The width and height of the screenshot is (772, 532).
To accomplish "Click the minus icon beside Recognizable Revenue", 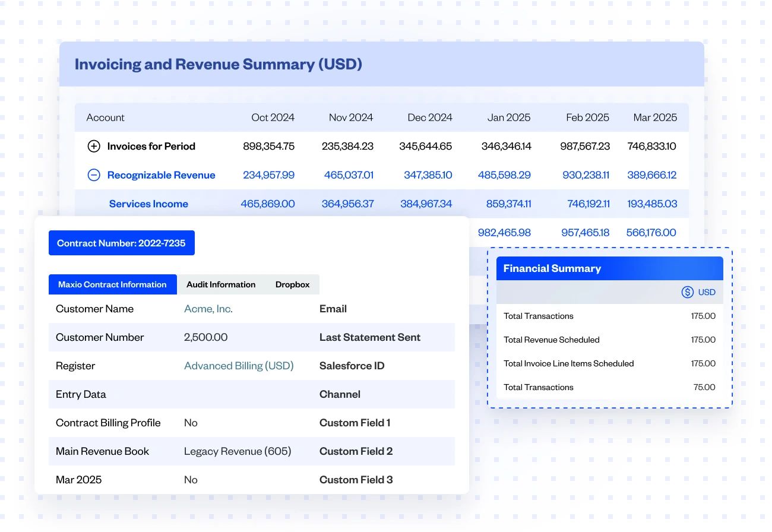I will pos(93,175).
